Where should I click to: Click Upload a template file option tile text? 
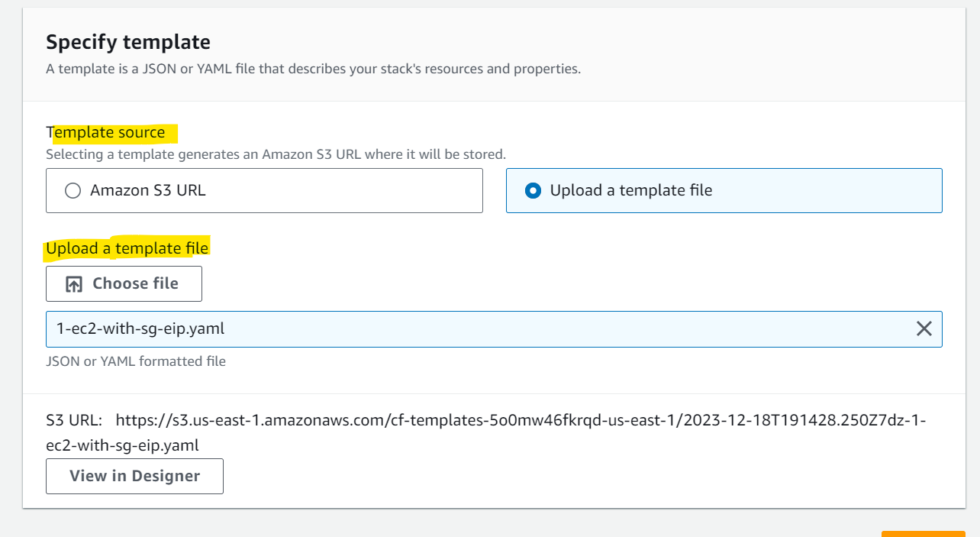(x=630, y=190)
